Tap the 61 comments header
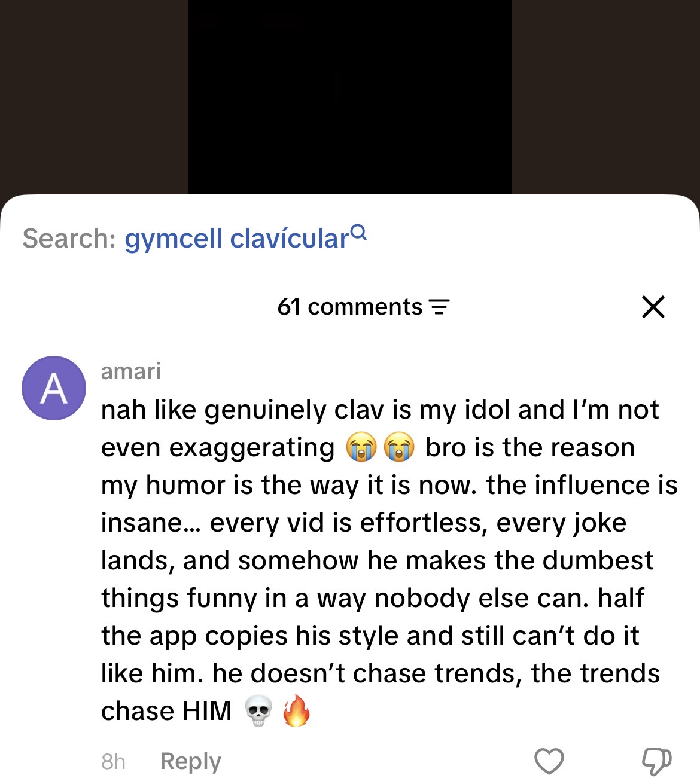The width and height of the screenshot is (700, 778). pyautogui.click(x=350, y=307)
